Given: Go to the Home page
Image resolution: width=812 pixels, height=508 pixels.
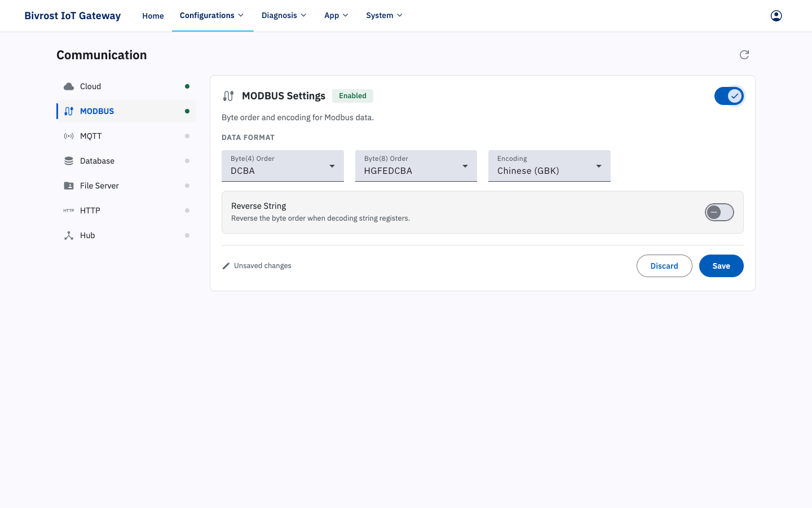Looking at the screenshot, I should tap(153, 16).
